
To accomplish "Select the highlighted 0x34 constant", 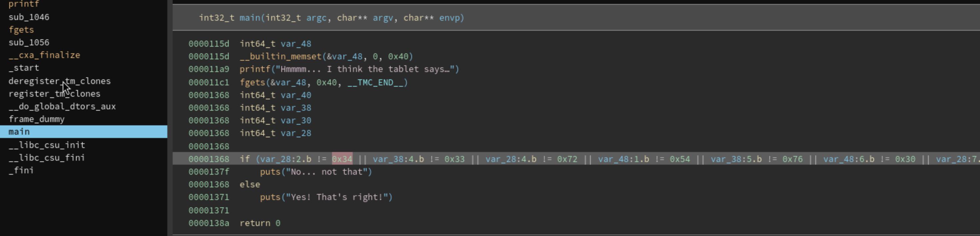I will point(342,159).
